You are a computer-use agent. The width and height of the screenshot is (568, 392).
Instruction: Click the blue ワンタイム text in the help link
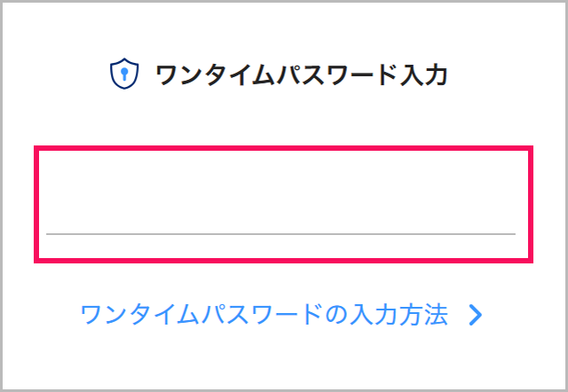(140, 315)
